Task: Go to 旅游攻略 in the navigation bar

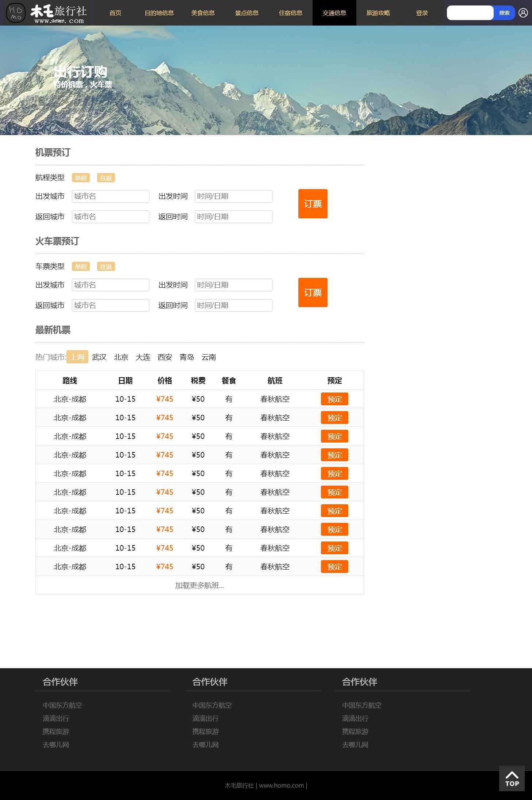Action: 378,13
